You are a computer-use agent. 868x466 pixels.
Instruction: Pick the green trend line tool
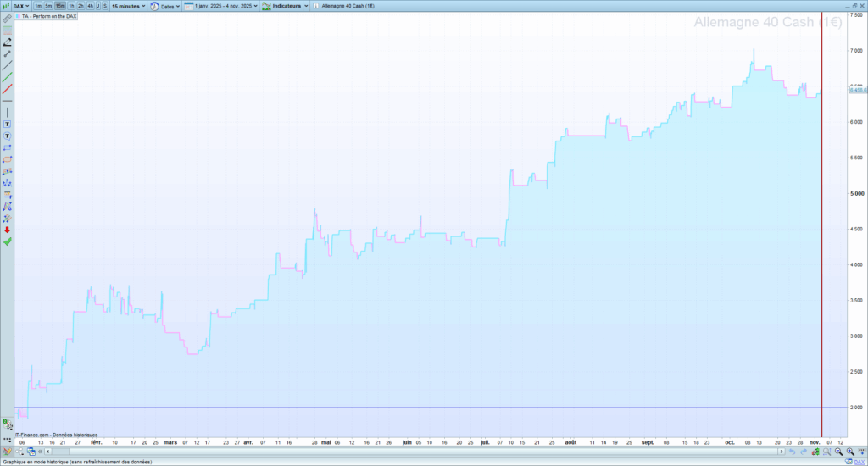point(8,77)
